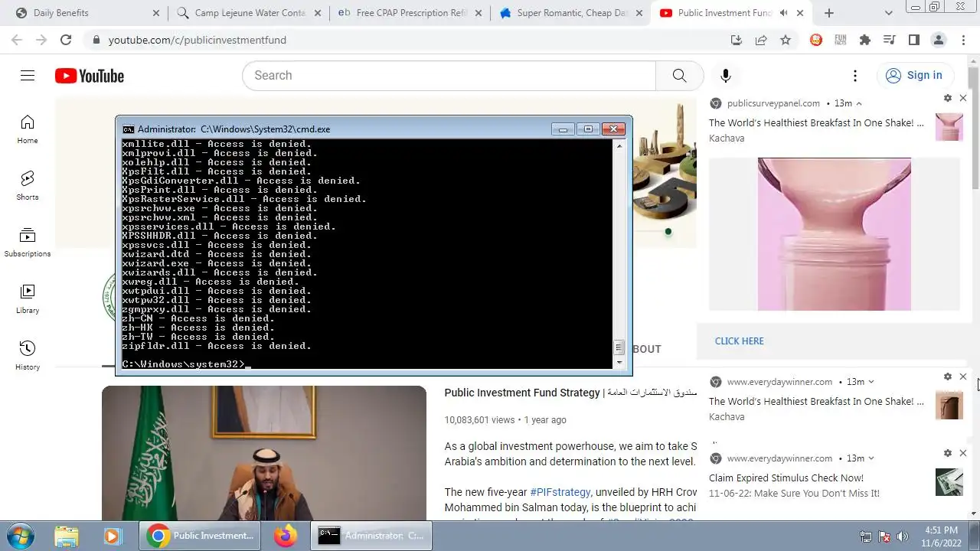The height and width of the screenshot is (551, 980).
Task: Open Chrome extensions puzzle icon
Action: click(865, 40)
